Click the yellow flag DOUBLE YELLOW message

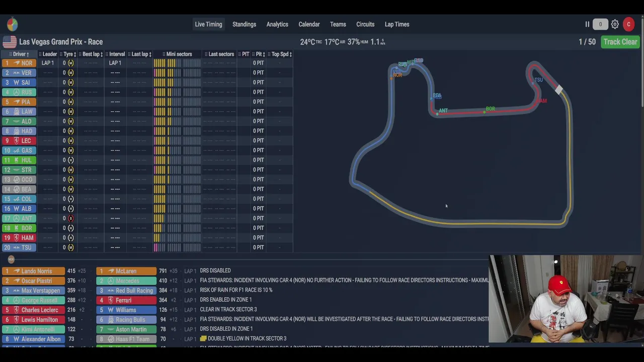coord(243,338)
